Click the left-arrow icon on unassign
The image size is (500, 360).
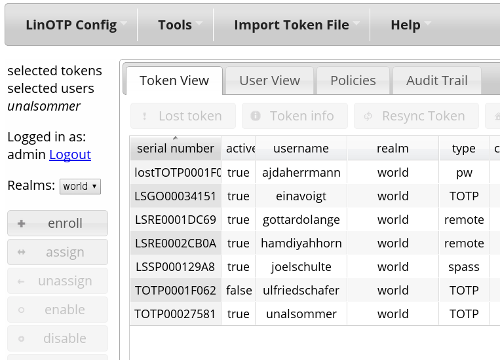[x=21, y=282]
